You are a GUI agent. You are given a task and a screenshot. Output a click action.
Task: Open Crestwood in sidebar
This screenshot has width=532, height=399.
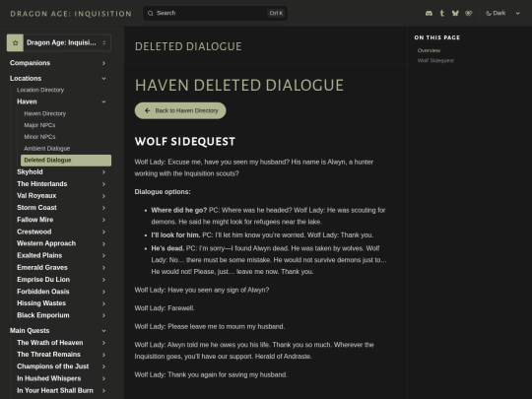[34, 232]
